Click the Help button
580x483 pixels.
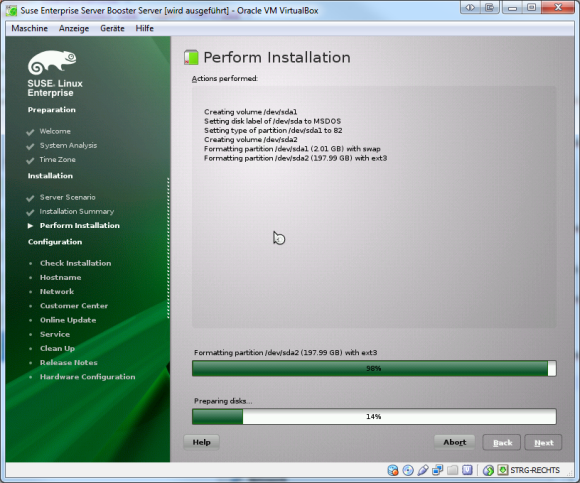point(202,442)
